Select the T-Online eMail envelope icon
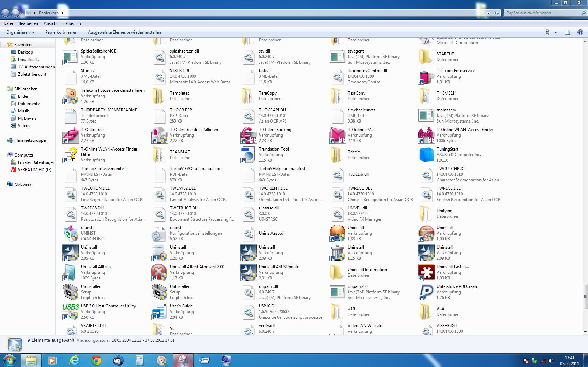Screen dimensions: 588x367 click(x=338, y=135)
